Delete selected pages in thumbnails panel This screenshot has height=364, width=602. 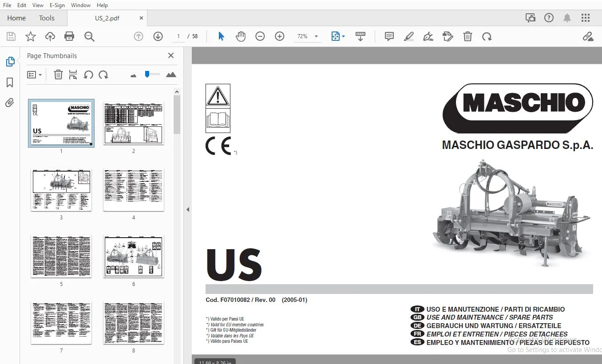pyautogui.click(x=58, y=74)
